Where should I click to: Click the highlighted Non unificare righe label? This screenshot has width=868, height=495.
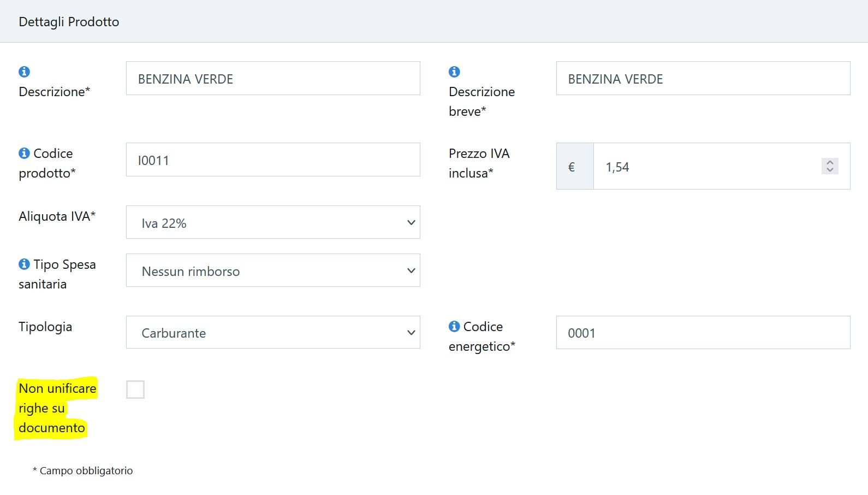(x=57, y=408)
